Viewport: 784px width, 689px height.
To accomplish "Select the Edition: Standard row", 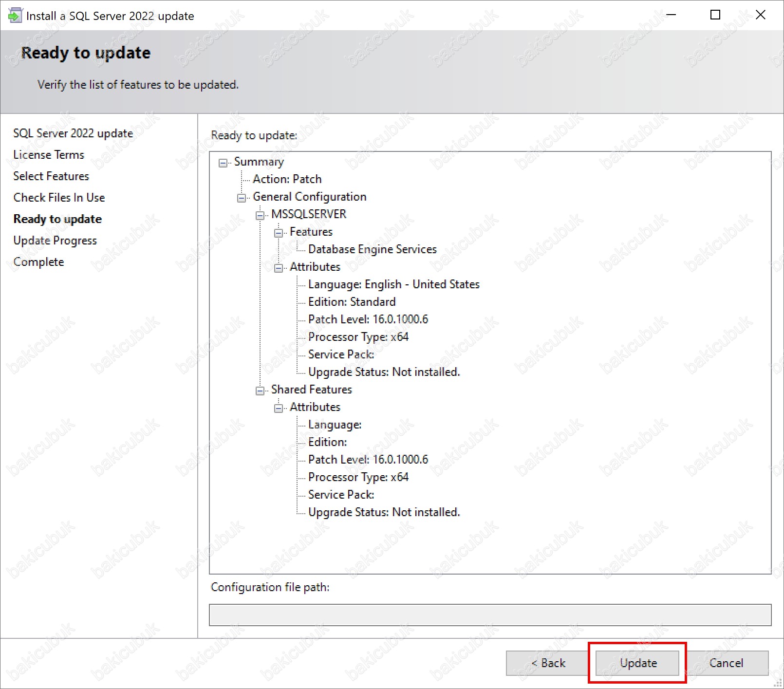I will pos(352,302).
